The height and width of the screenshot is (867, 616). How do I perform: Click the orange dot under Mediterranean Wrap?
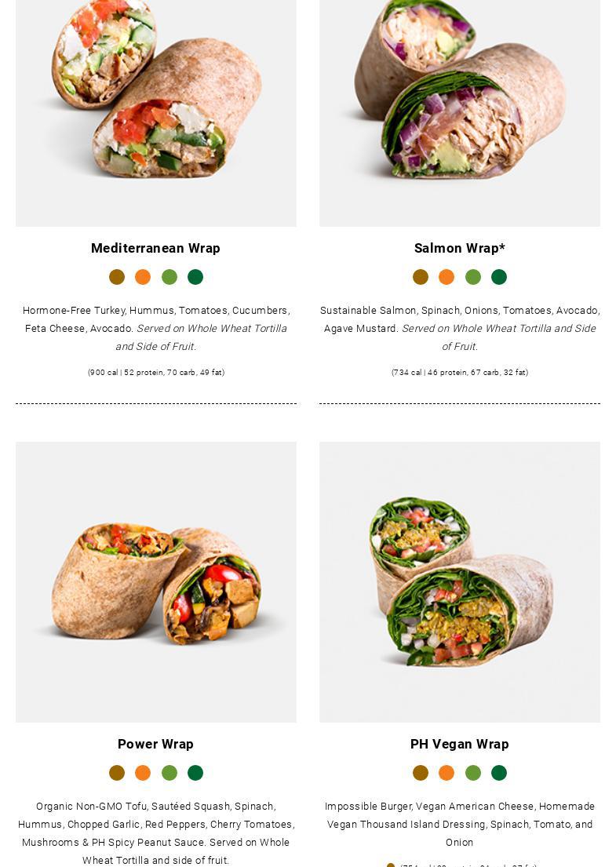click(143, 277)
